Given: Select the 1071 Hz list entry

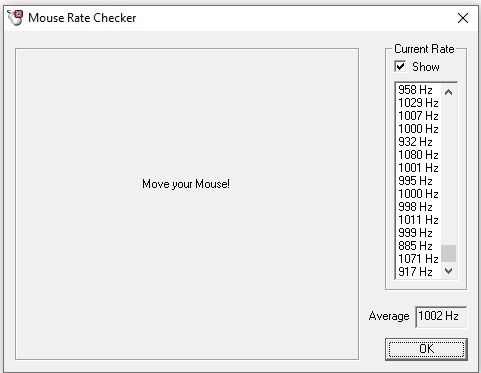Looking at the screenshot, I should (418, 259).
